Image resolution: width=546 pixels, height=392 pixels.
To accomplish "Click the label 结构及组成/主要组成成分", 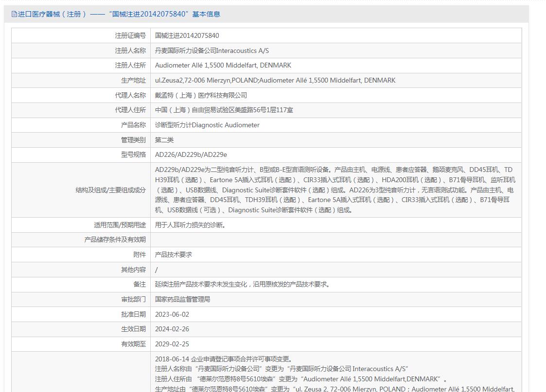I will pos(110,190).
